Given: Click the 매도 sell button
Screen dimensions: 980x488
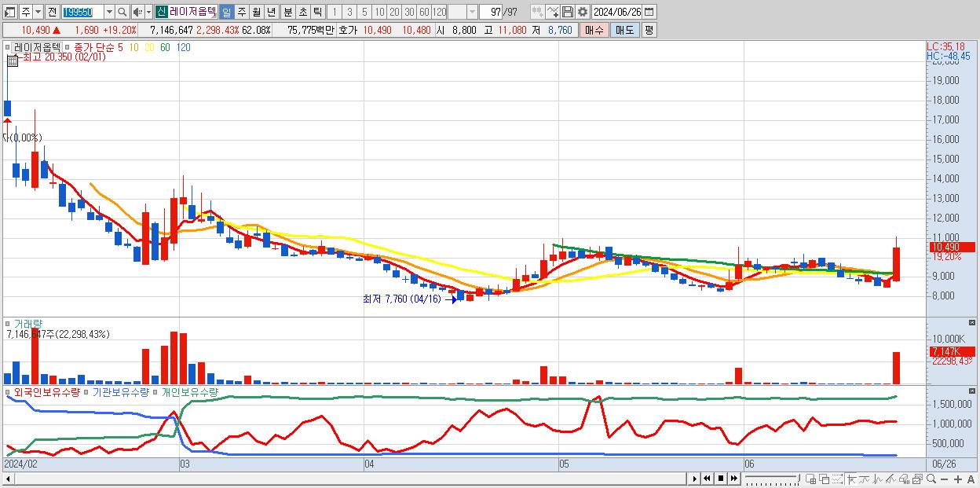Looking at the screenshot, I should point(623,30).
